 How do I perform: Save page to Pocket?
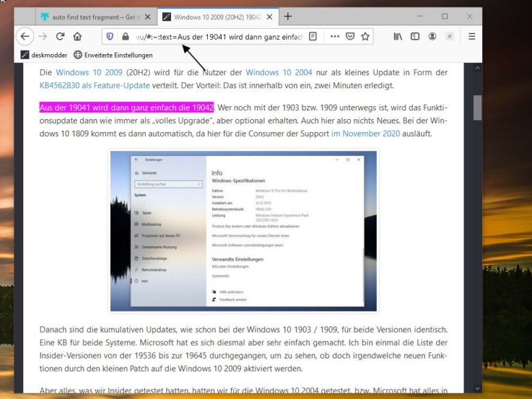(350, 36)
